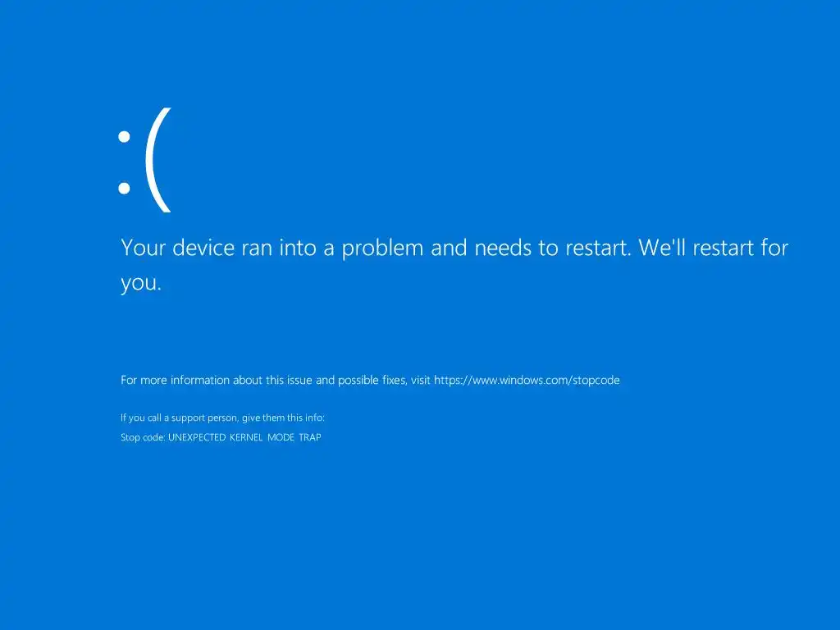Screen dimensions: 840x630
Task: Click the word 'you.' on the second line
Action: pyautogui.click(x=141, y=283)
